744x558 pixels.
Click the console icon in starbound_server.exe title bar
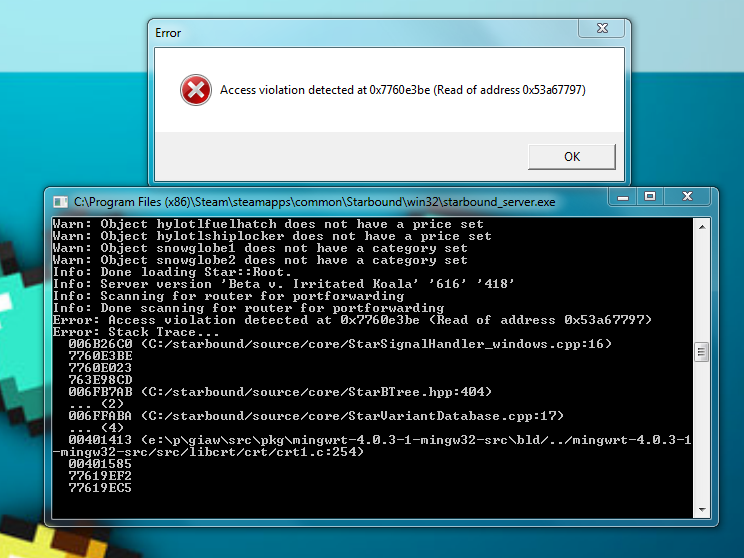[x=60, y=202]
